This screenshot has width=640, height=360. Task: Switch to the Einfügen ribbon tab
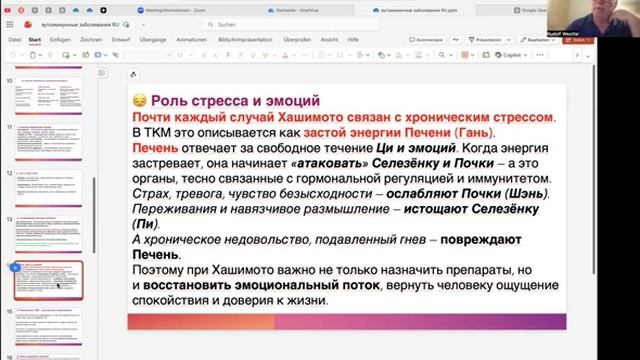(60, 40)
